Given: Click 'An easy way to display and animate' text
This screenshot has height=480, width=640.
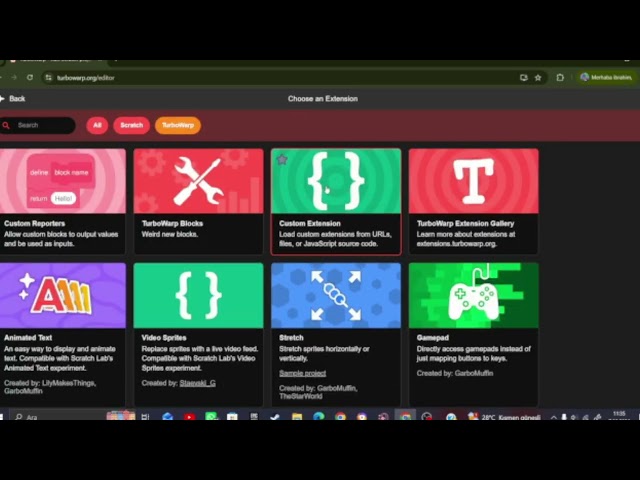Looking at the screenshot, I should tap(60, 359).
